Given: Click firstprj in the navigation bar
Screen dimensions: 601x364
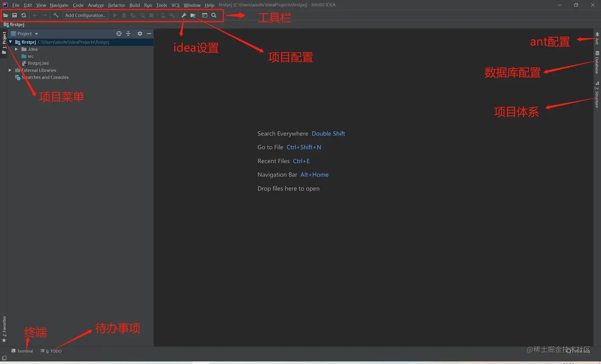Looking at the screenshot, I should 14,25.
